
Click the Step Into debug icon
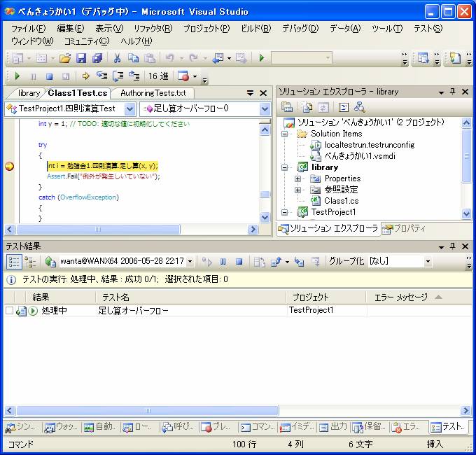coord(101,76)
